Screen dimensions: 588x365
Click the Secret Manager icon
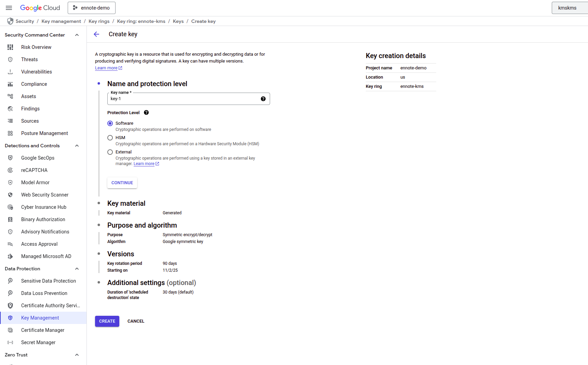[x=10, y=342]
